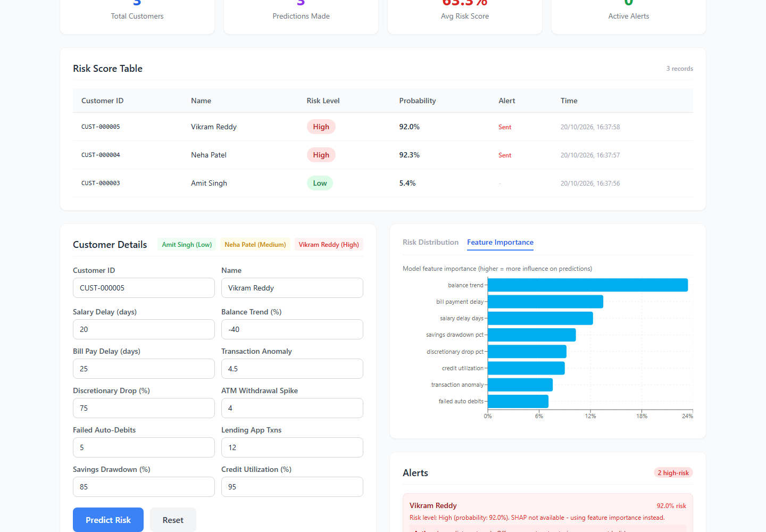Click the Lending App Txns input
Screen dimensions: 766x532
(x=292, y=447)
